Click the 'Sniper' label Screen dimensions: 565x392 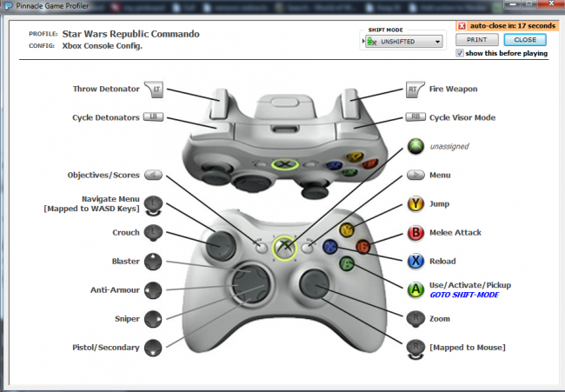(127, 319)
